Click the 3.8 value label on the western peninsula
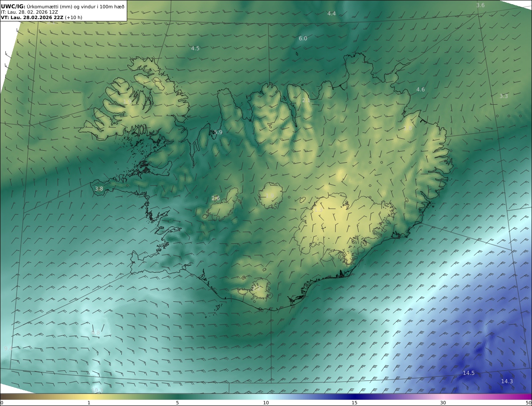The width and height of the screenshot is (532, 406). (x=99, y=189)
